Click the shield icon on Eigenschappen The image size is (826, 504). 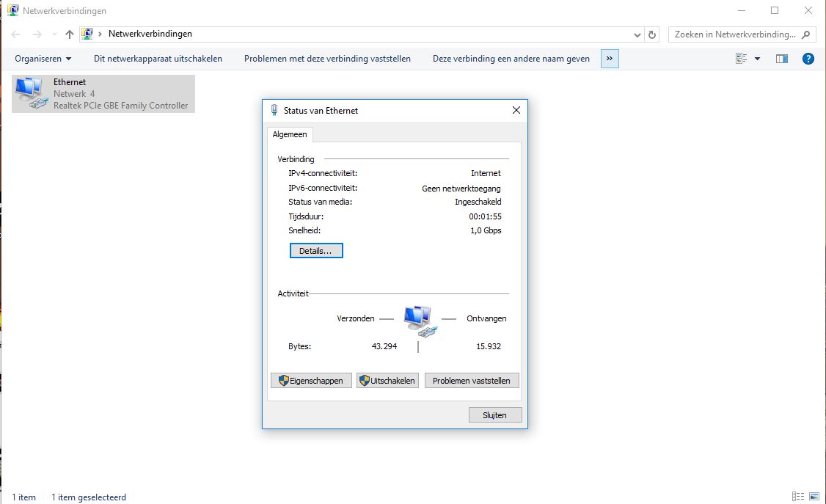[283, 380]
